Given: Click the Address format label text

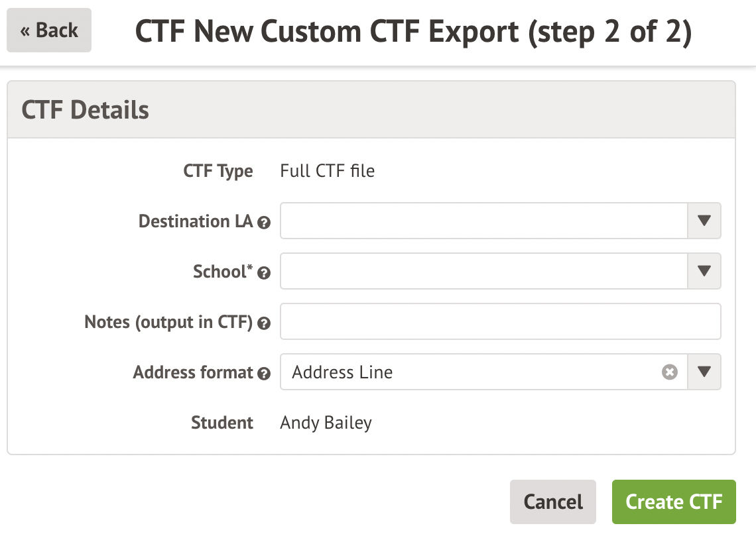Looking at the screenshot, I should tap(193, 372).
